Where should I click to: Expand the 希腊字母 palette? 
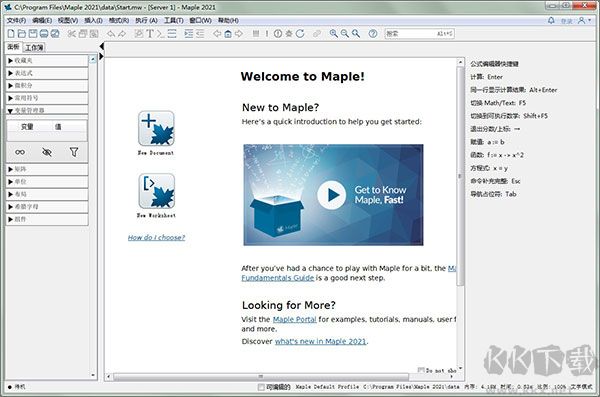47,207
